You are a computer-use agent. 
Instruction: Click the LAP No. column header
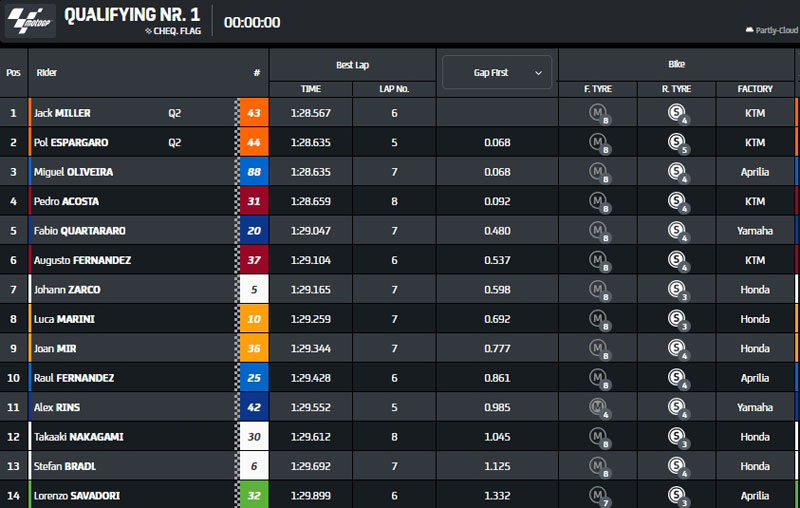(x=394, y=89)
